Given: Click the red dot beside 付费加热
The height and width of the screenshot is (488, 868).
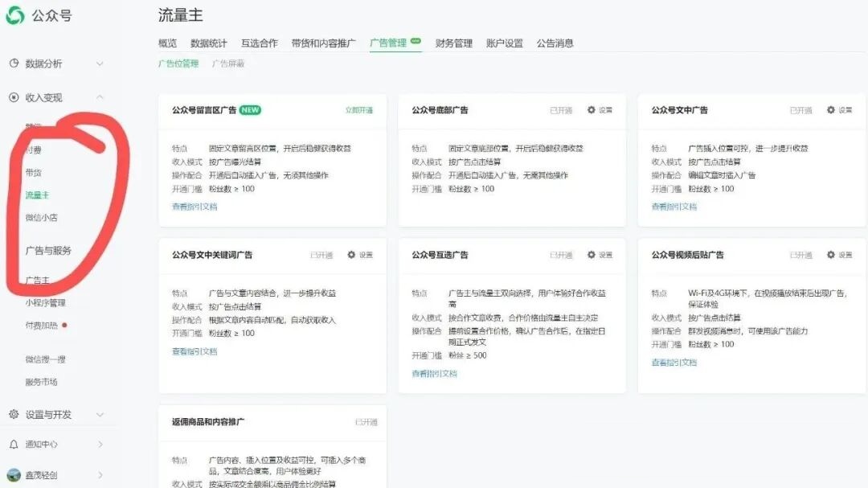Looking at the screenshot, I should pyautogui.click(x=65, y=325).
